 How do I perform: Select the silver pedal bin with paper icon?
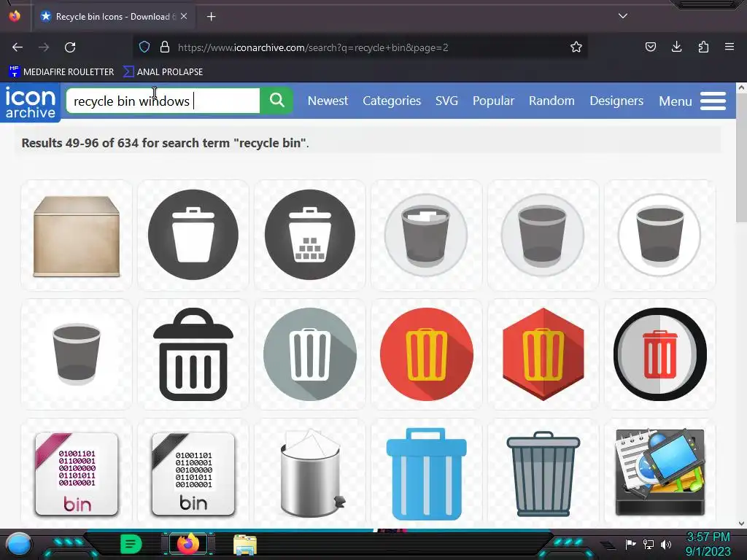[309, 473]
